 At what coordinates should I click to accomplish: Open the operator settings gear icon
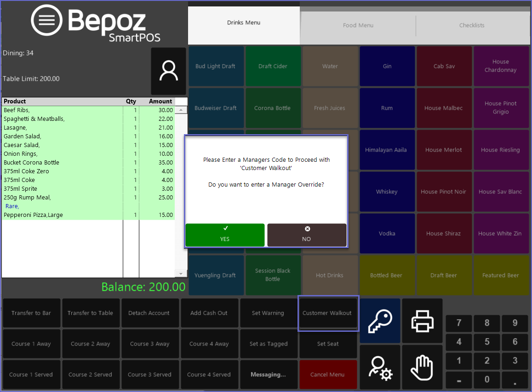tap(379, 368)
